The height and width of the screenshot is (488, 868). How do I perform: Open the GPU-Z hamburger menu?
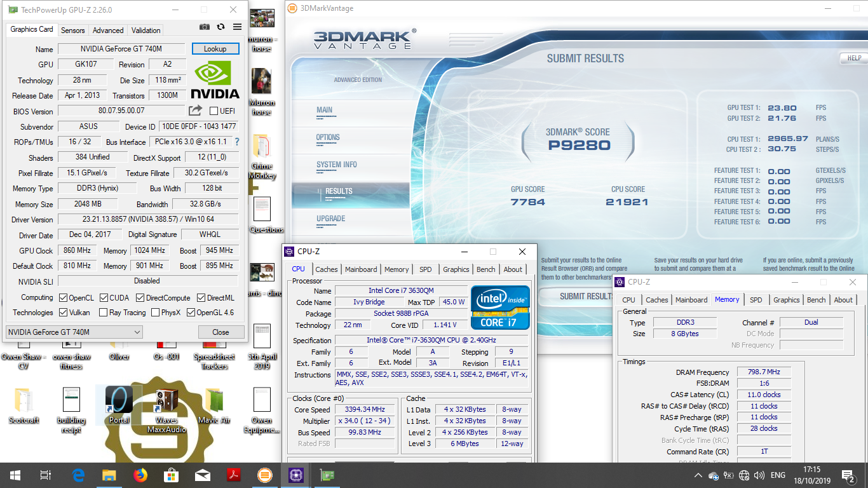click(x=237, y=27)
